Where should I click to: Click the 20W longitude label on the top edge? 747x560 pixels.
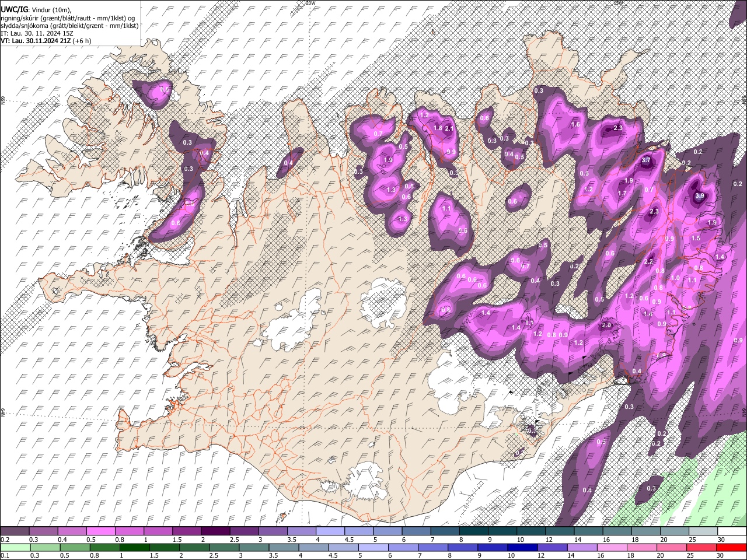310,3
